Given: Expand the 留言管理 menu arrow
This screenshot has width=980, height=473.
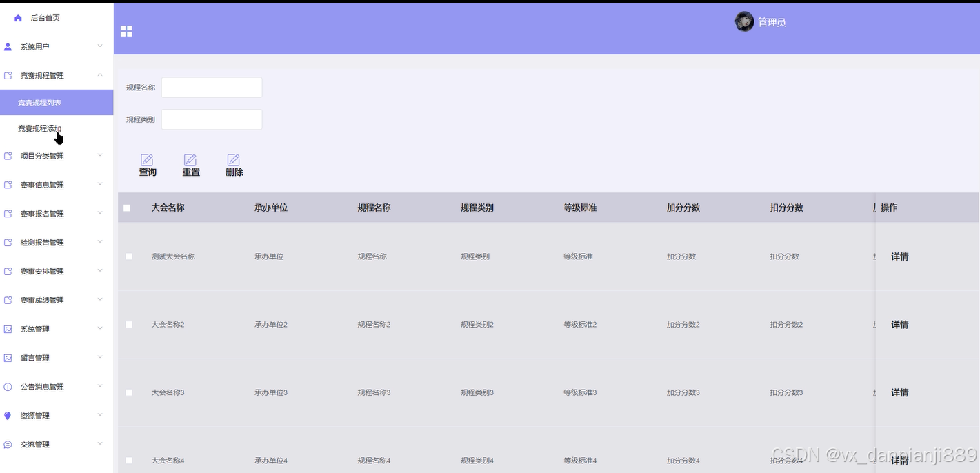Looking at the screenshot, I should (100, 357).
